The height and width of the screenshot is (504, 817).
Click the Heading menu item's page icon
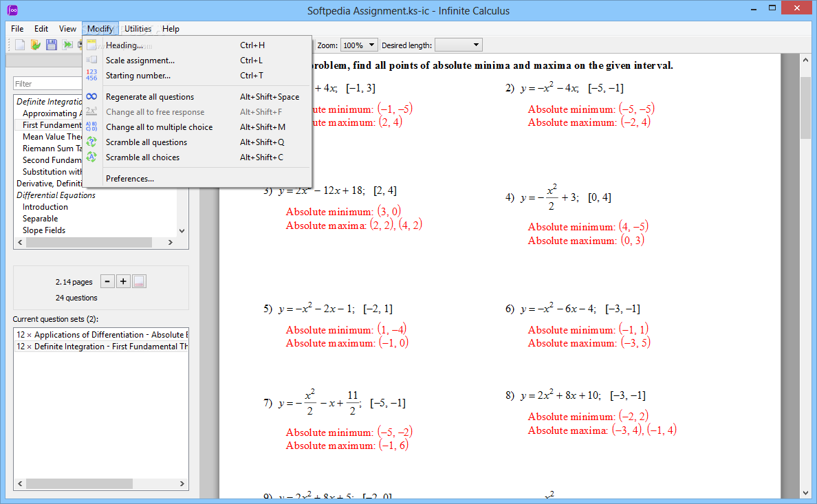click(91, 45)
